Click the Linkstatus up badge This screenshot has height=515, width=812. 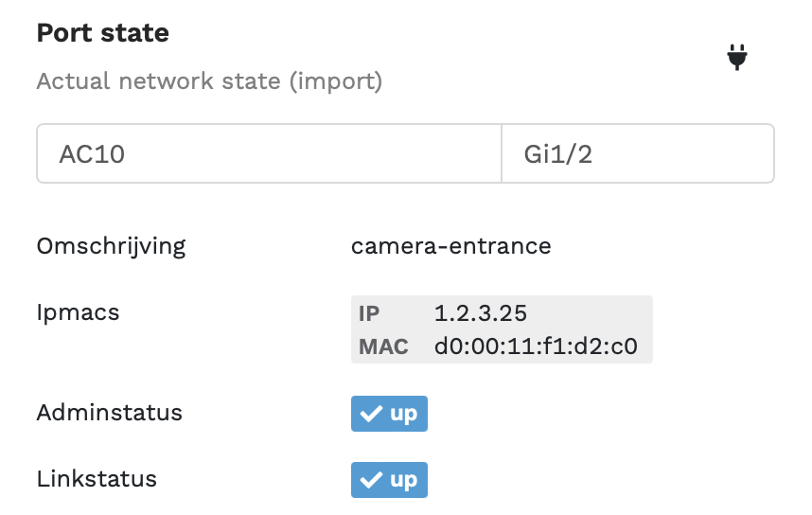[389, 480]
